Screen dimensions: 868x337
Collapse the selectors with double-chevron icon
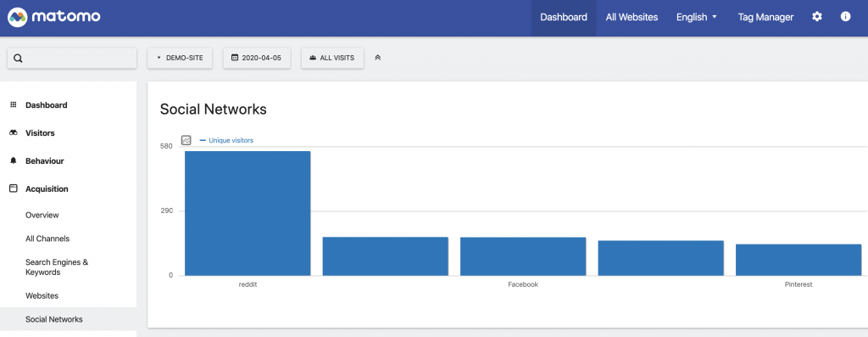(377, 58)
